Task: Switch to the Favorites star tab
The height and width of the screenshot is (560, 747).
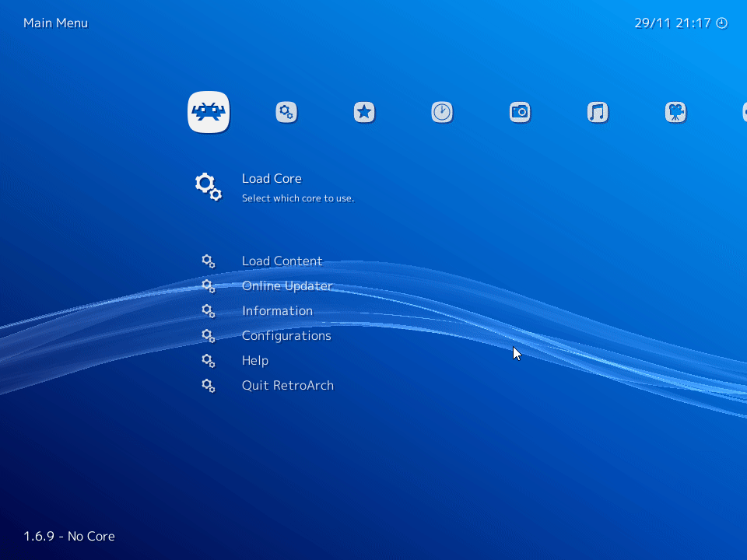Action: tap(364, 112)
